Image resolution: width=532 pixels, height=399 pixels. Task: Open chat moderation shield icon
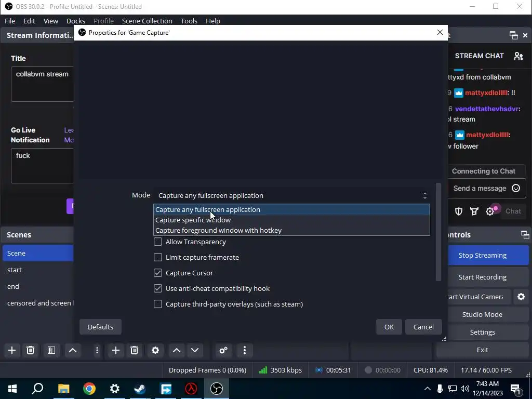(x=459, y=211)
